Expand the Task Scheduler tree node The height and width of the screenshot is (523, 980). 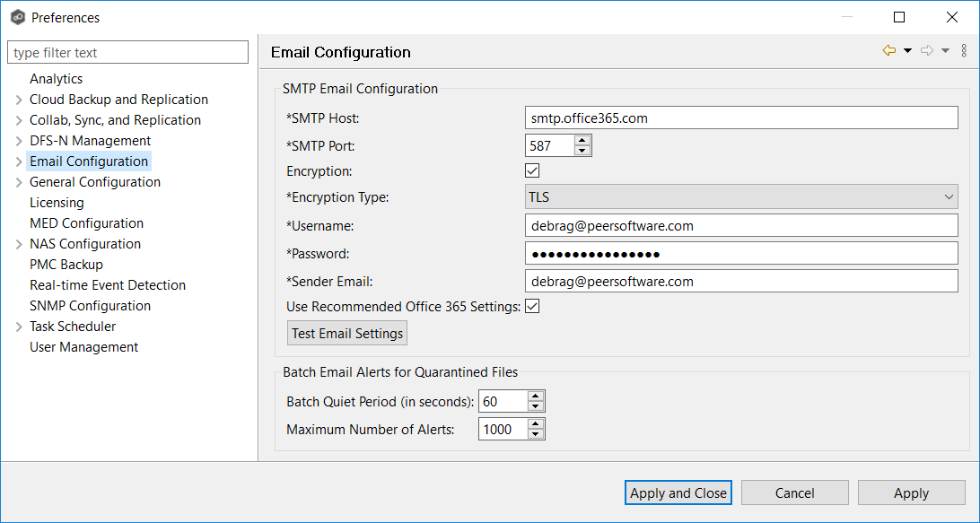click(x=19, y=327)
